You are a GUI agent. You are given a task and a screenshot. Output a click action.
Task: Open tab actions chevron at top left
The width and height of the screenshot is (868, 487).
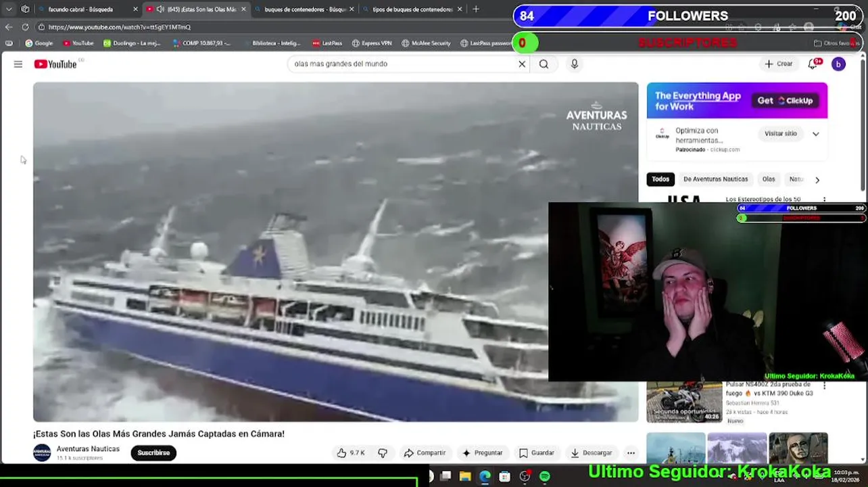click(x=8, y=9)
